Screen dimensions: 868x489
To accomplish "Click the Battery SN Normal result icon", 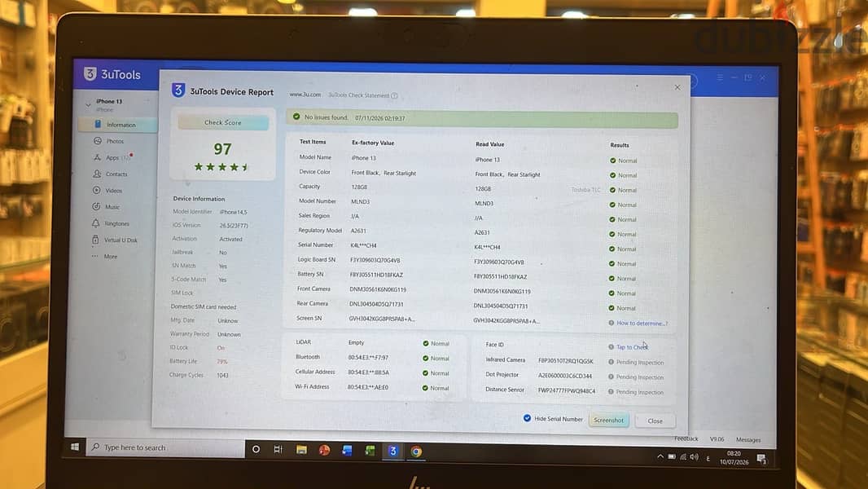I will (612, 279).
